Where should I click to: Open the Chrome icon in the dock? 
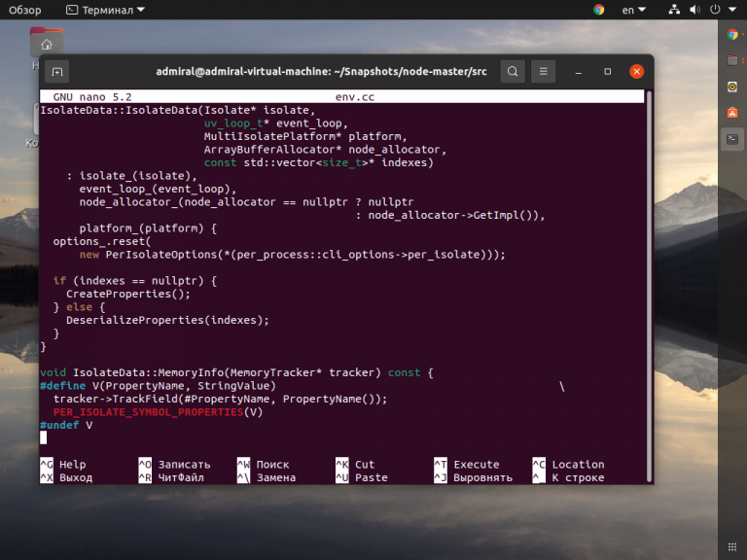click(732, 34)
